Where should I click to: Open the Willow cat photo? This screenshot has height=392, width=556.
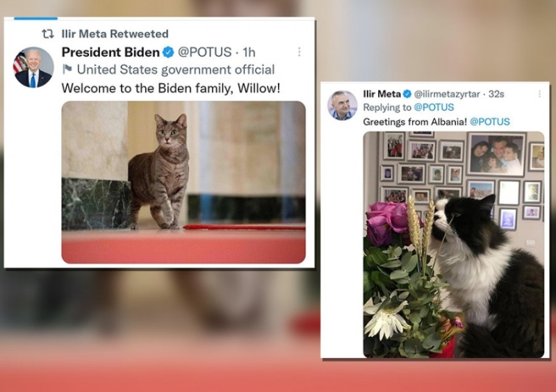183,182
